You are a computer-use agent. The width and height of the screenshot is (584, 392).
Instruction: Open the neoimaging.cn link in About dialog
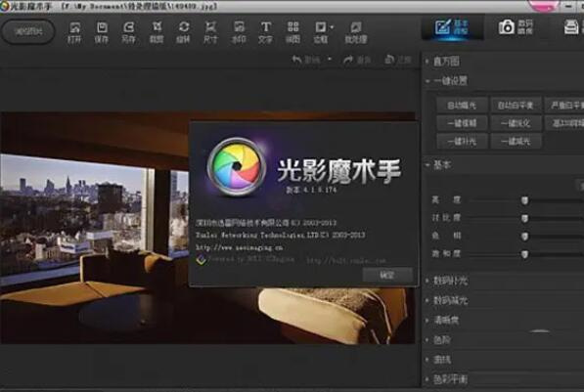coord(239,247)
